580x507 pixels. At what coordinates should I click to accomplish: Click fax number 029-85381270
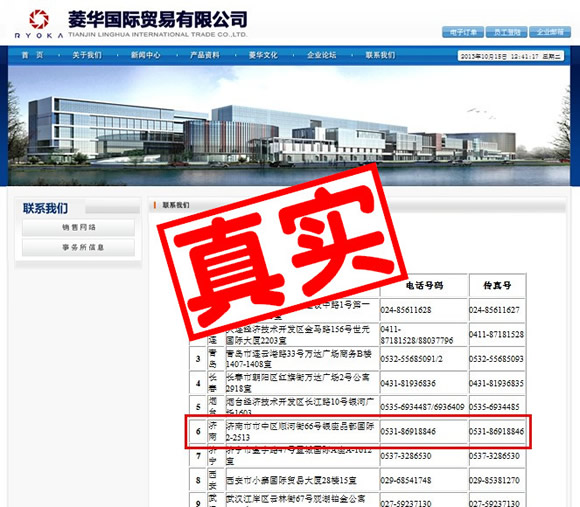point(495,480)
